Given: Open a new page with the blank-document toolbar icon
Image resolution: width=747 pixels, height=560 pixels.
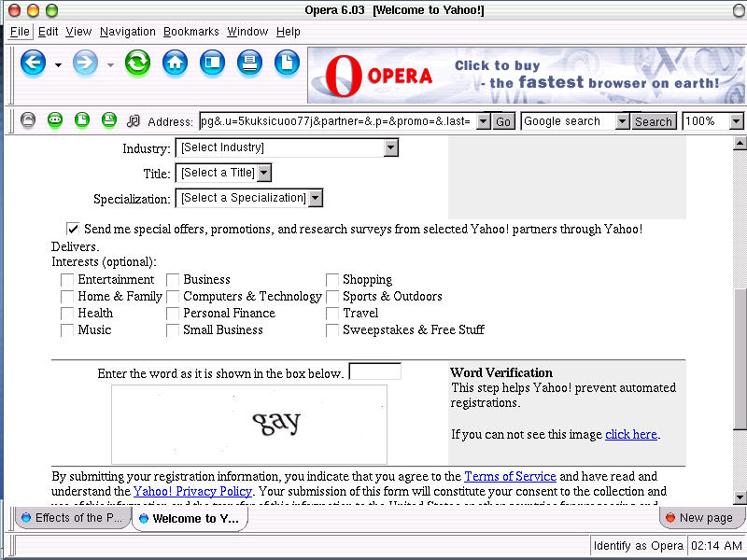Looking at the screenshot, I should [288, 63].
